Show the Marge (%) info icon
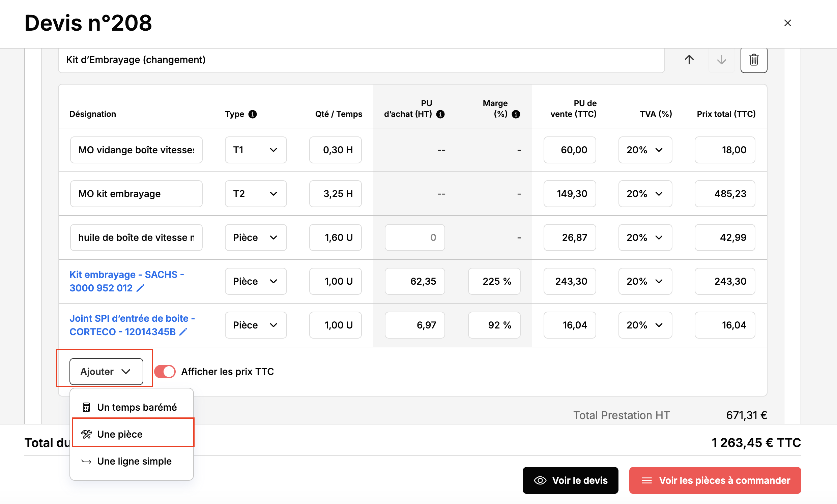Viewport: 837px width, 504px height. 516,114
